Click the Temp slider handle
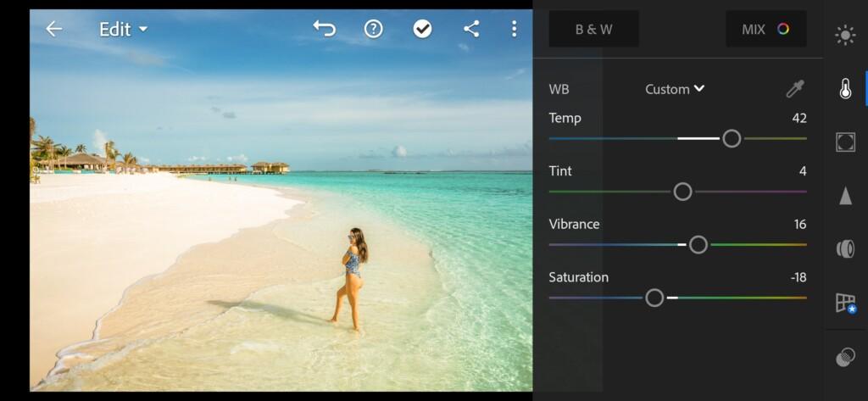 (x=732, y=138)
